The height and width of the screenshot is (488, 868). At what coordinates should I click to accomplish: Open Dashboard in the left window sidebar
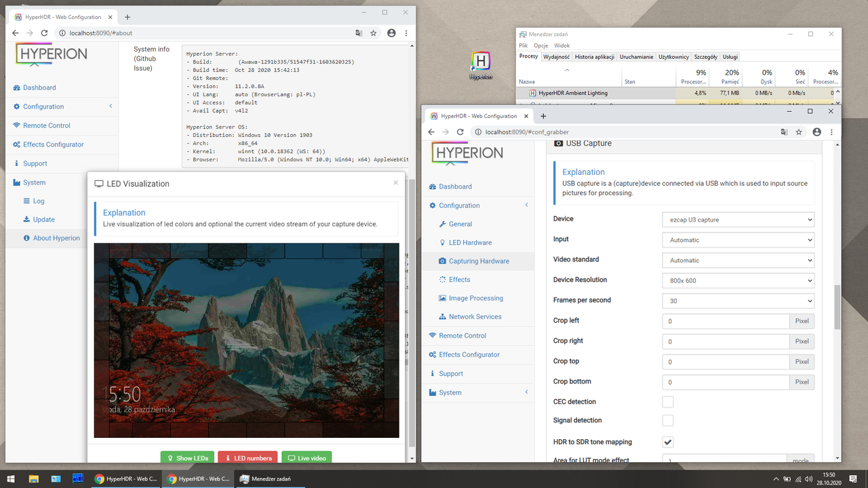click(39, 87)
